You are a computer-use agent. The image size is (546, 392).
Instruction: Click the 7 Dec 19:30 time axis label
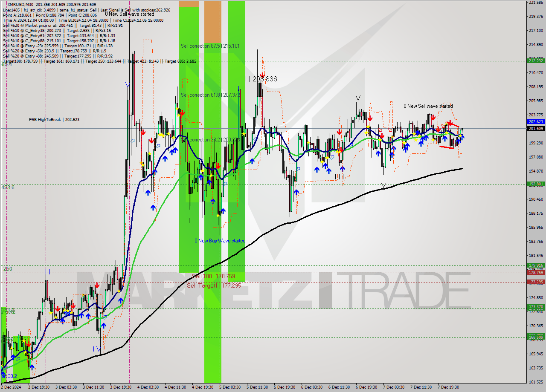(x=448, y=387)
